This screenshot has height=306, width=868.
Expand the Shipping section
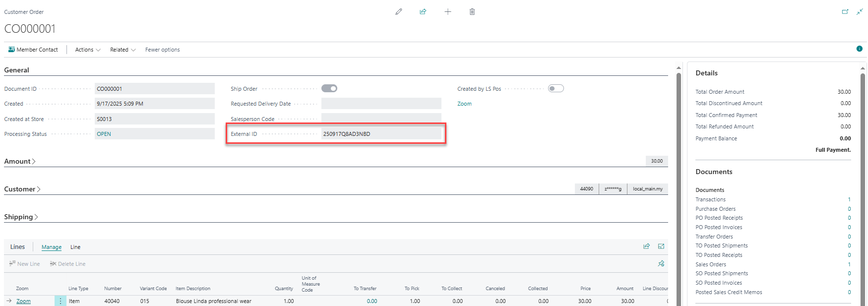click(21, 217)
